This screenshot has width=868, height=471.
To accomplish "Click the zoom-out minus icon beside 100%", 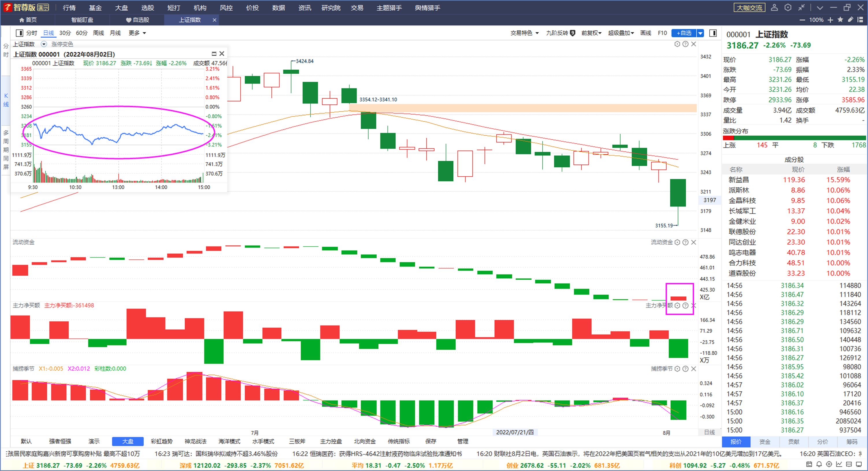I will point(802,20).
